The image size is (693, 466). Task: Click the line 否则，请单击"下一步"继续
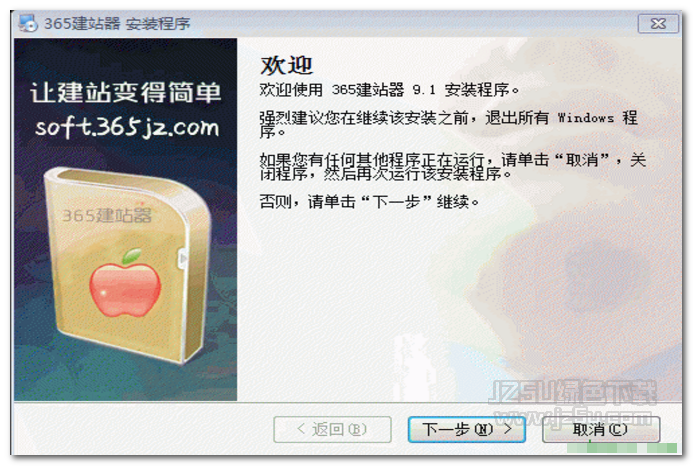click(x=369, y=202)
